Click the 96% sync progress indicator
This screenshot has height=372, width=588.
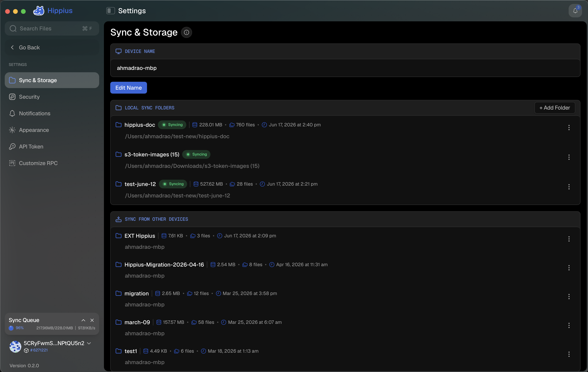click(16, 328)
